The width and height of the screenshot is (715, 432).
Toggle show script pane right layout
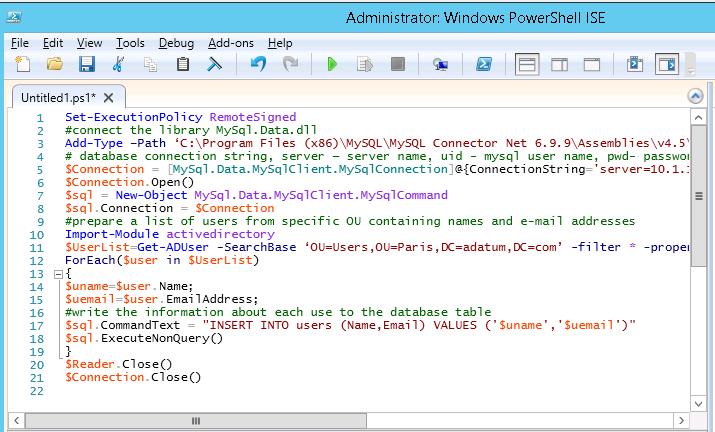click(x=559, y=65)
